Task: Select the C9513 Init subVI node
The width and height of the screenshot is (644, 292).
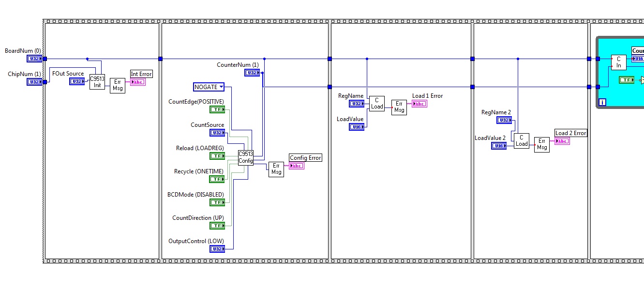Action: 97,82
